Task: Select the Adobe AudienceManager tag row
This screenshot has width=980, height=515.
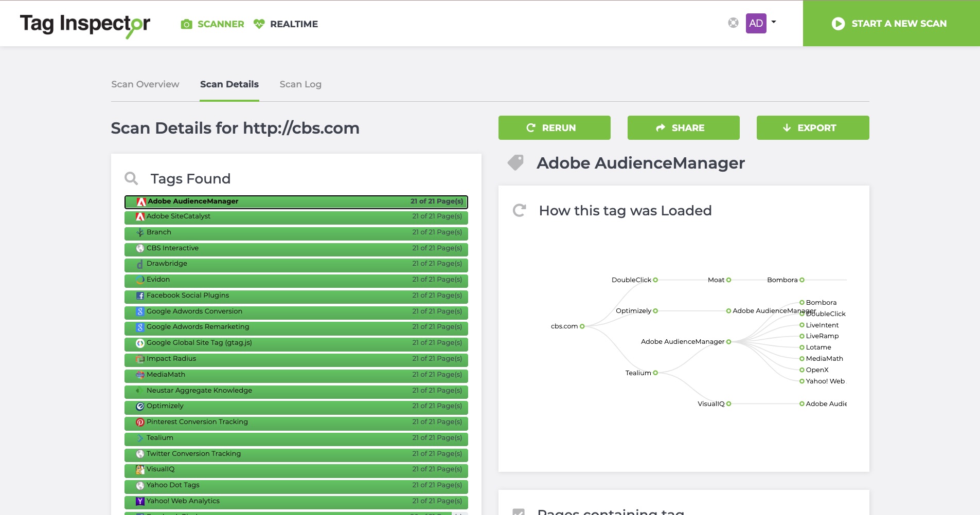Action: pyautogui.click(x=296, y=201)
